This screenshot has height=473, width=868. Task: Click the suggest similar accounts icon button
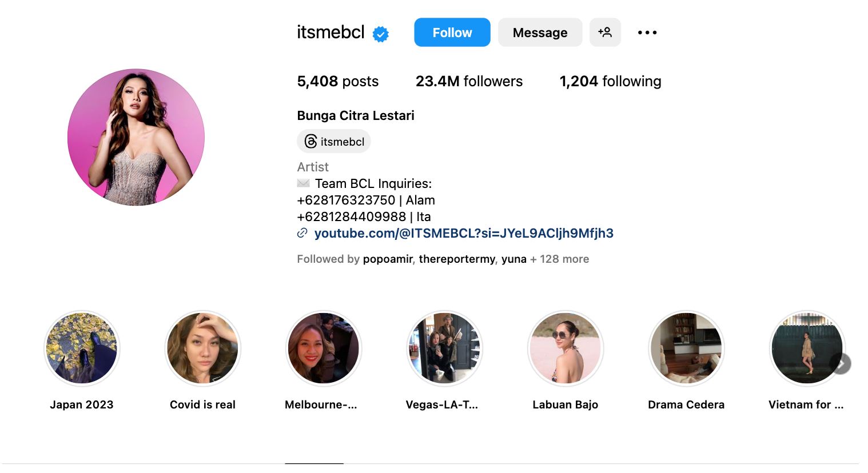(x=605, y=33)
